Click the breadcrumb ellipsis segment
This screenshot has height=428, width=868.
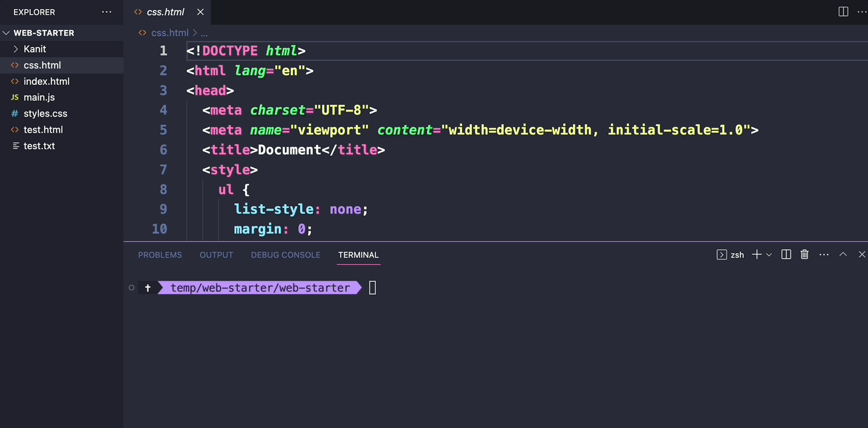[x=204, y=33]
